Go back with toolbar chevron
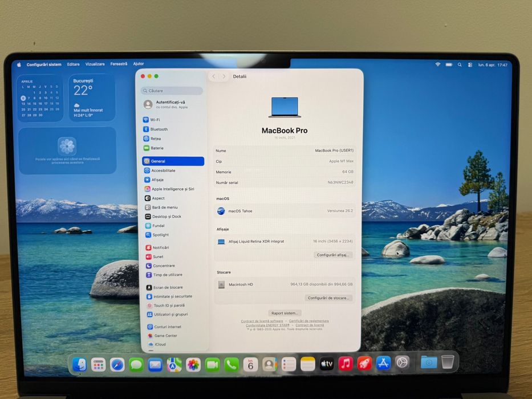The height and width of the screenshot is (399, 532). pos(214,77)
